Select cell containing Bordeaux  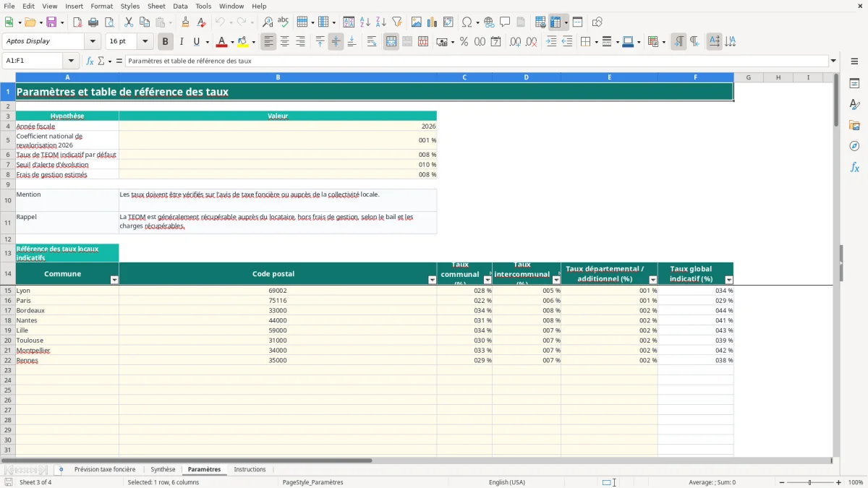point(67,310)
